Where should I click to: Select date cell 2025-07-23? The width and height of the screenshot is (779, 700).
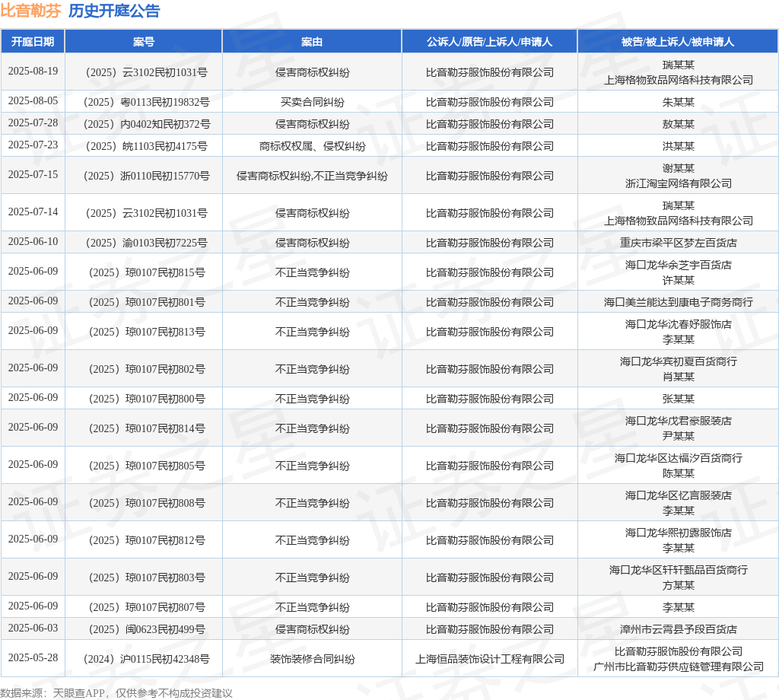33,145
